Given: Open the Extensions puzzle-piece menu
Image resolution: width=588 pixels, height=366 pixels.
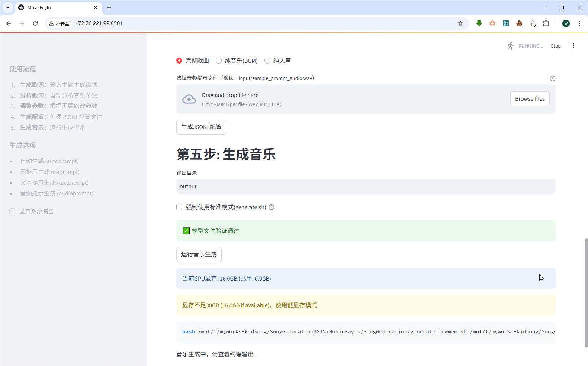Looking at the screenshot, I should coord(546,23).
